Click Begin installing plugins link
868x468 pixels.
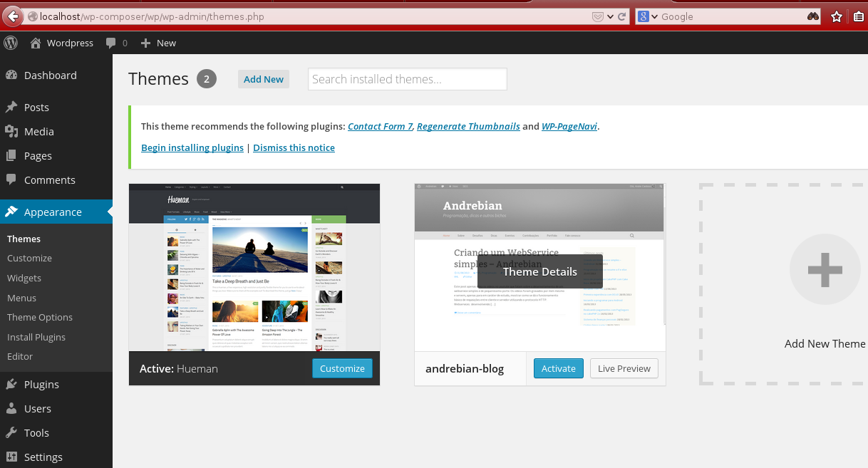pos(192,147)
